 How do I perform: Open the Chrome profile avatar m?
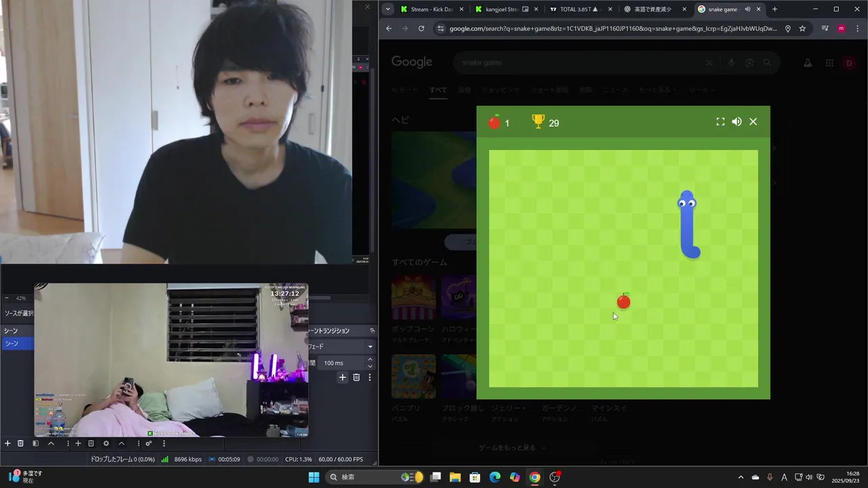842,28
